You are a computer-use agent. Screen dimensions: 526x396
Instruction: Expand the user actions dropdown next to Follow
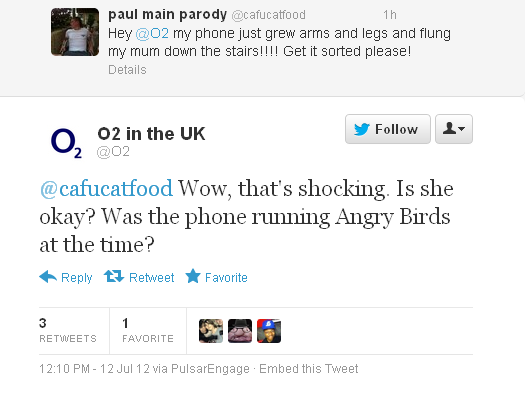454,129
